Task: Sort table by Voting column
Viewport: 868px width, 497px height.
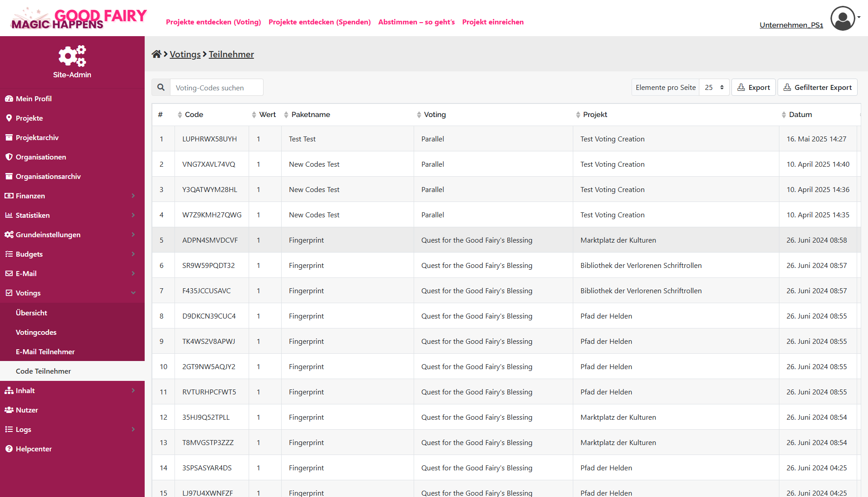Action: coord(419,115)
